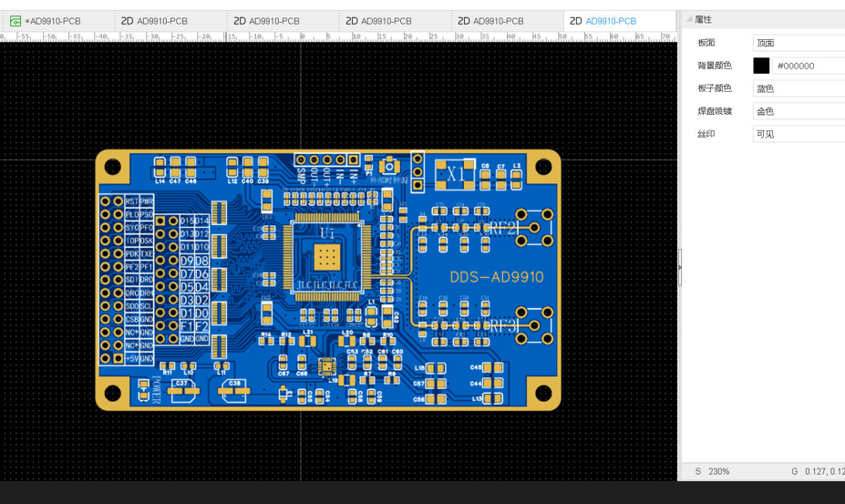Select the C38 capacitor footprint

pyautogui.click(x=234, y=391)
